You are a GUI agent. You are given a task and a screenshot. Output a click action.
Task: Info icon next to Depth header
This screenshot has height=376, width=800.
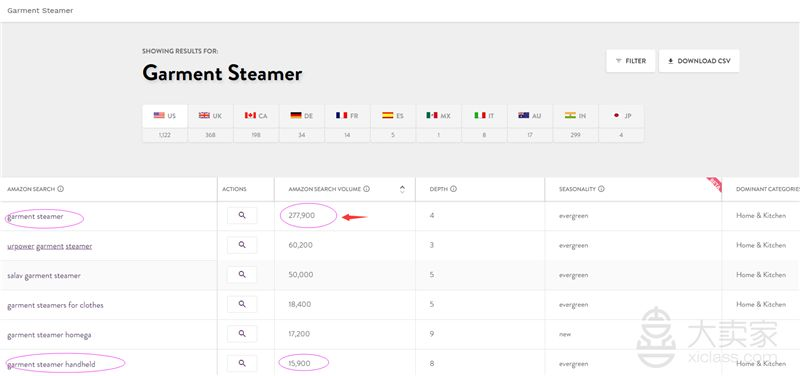point(454,189)
